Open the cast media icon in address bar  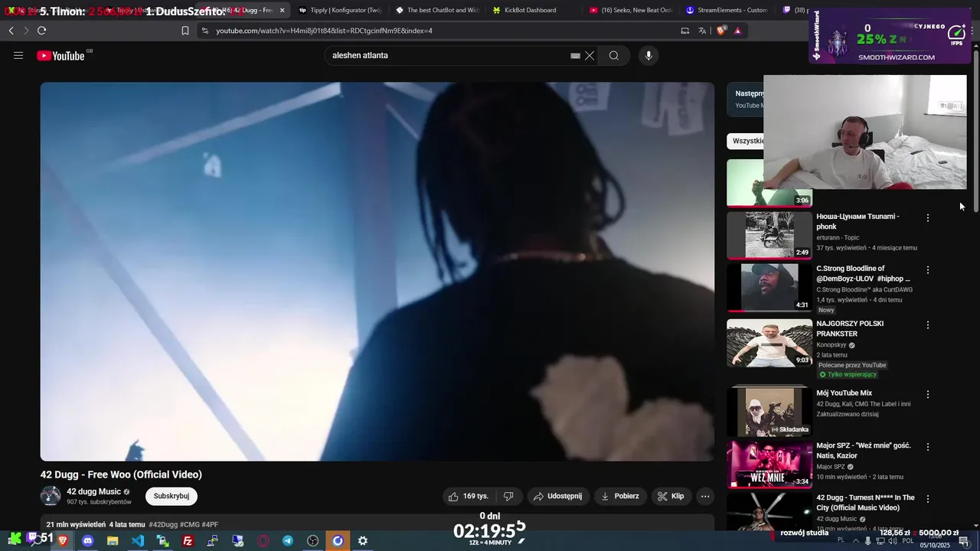pyautogui.click(x=685, y=31)
